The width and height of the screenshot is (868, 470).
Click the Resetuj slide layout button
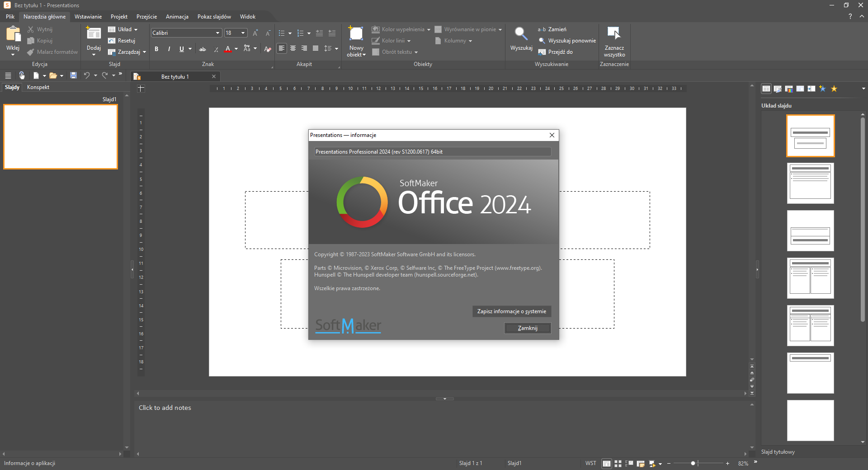122,41
